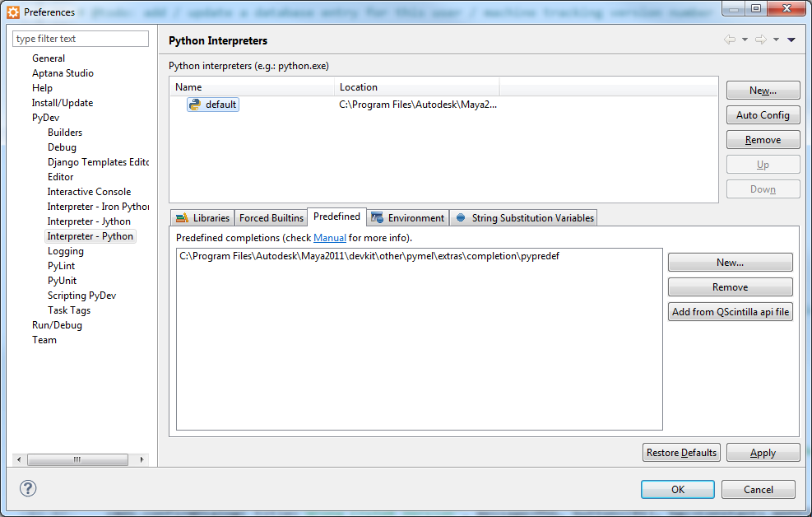
Task: Click the String Substitution Variables blue dot icon
Action: click(x=461, y=217)
